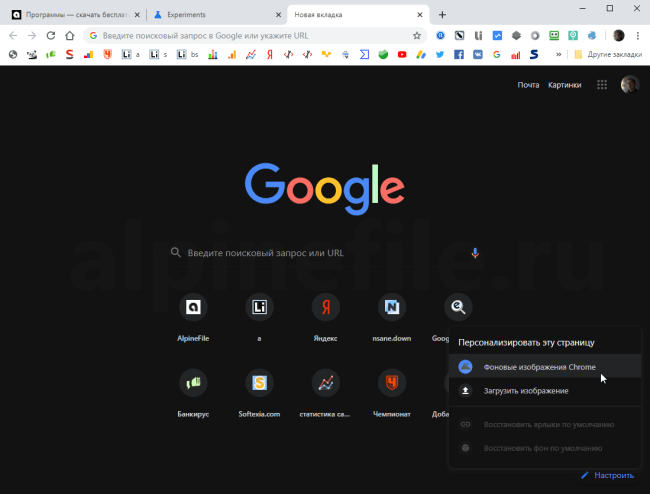Open the dark blue S bookmark
This screenshot has height=494, width=650.
534,54
